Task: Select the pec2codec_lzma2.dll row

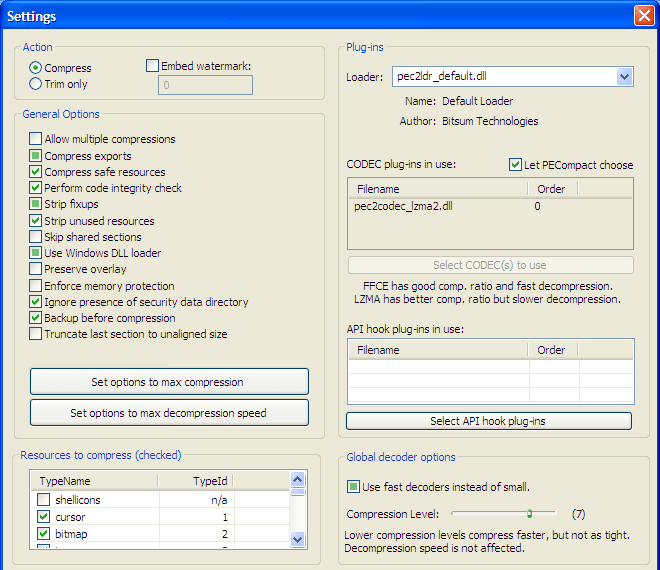Action: (x=490, y=206)
